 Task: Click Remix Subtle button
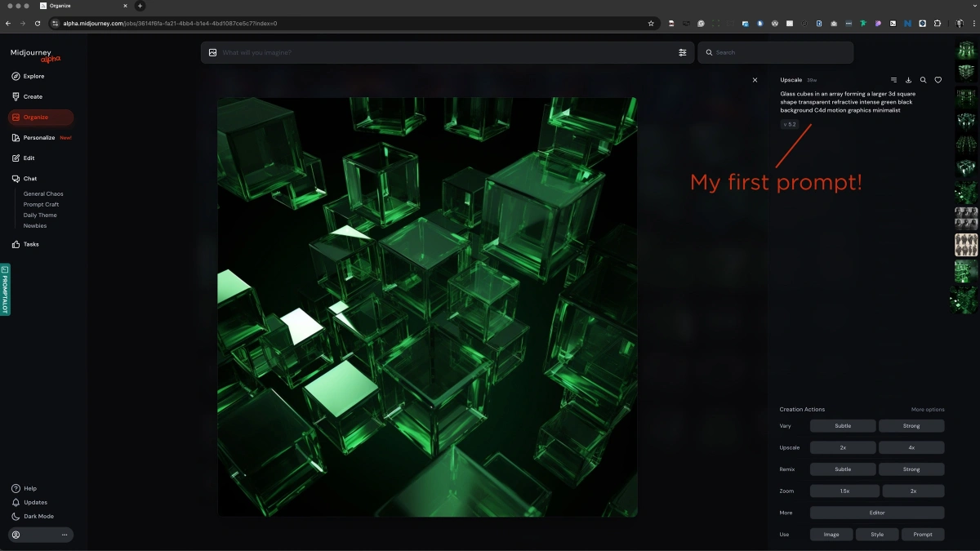point(843,469)
